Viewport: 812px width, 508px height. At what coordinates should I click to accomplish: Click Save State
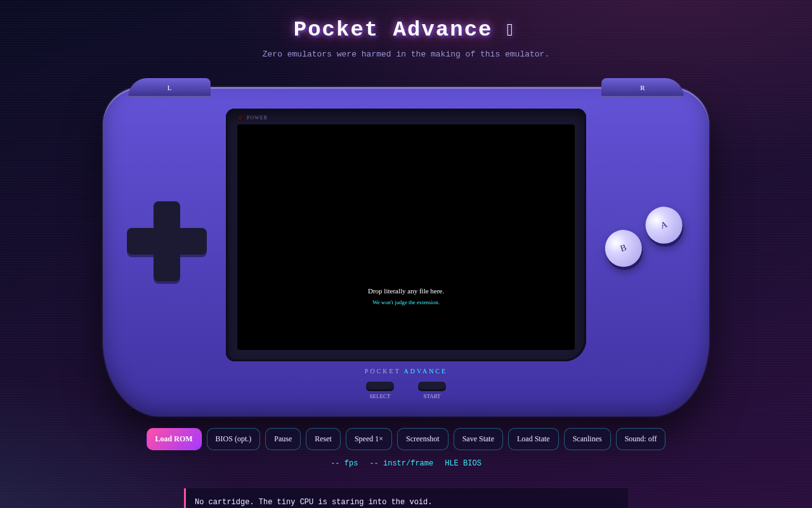pos(478,439)
